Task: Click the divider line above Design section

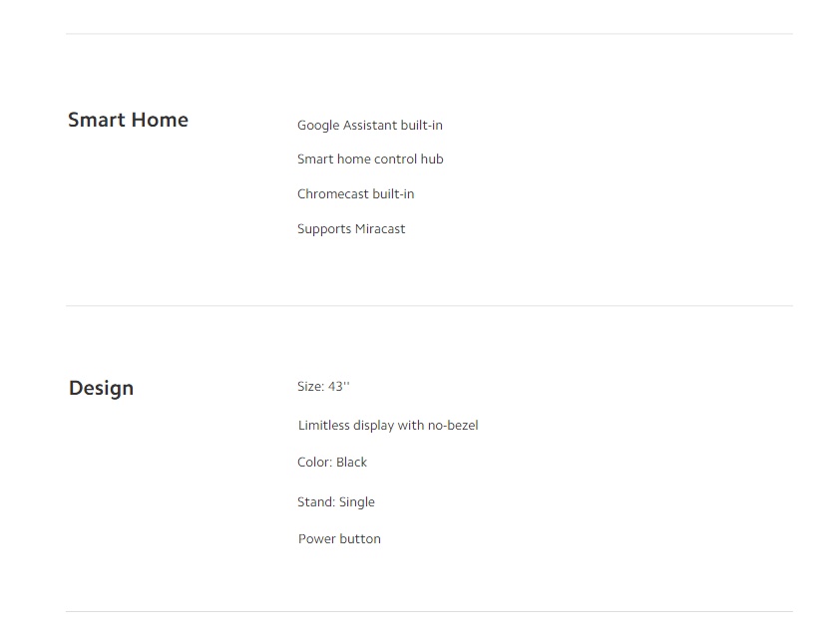Action: (429, 306)
